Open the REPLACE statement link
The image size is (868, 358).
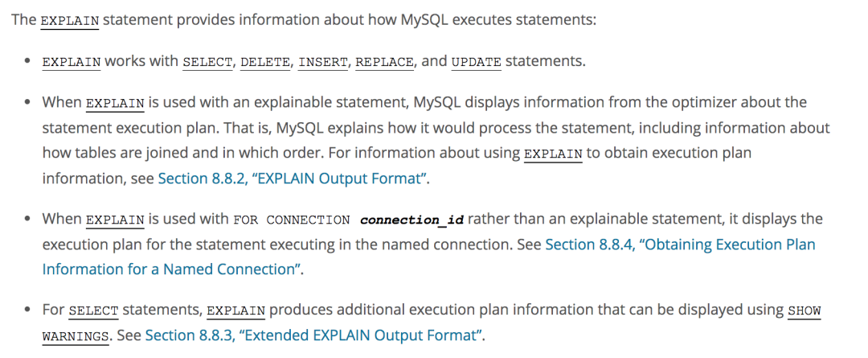(x=385, y=61)
